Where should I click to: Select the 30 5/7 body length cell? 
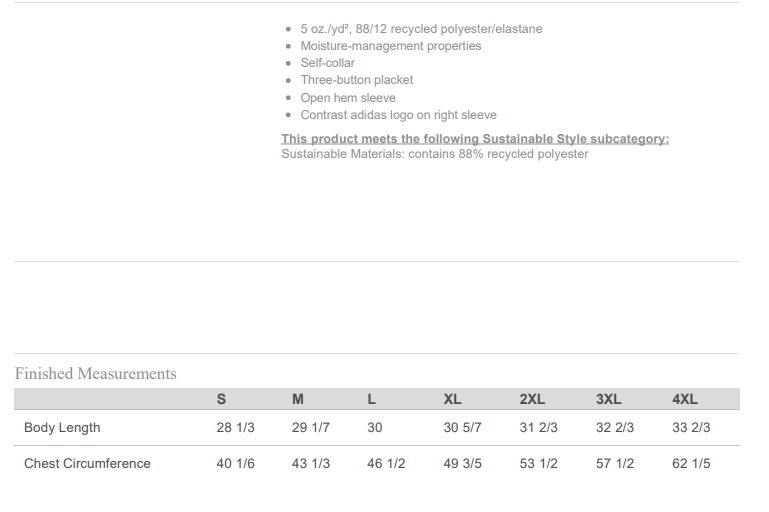click(x=462, y=428)
